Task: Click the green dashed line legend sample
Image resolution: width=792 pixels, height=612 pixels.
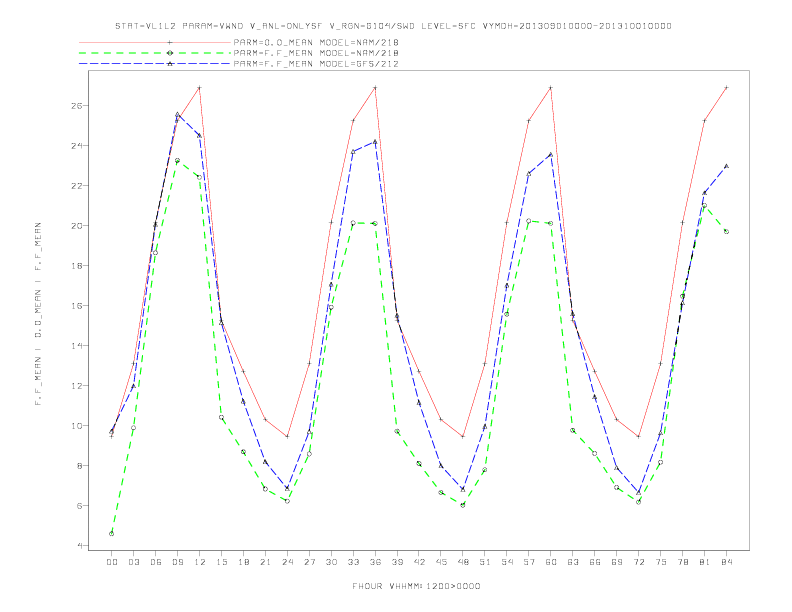Action: pos(155,53)
